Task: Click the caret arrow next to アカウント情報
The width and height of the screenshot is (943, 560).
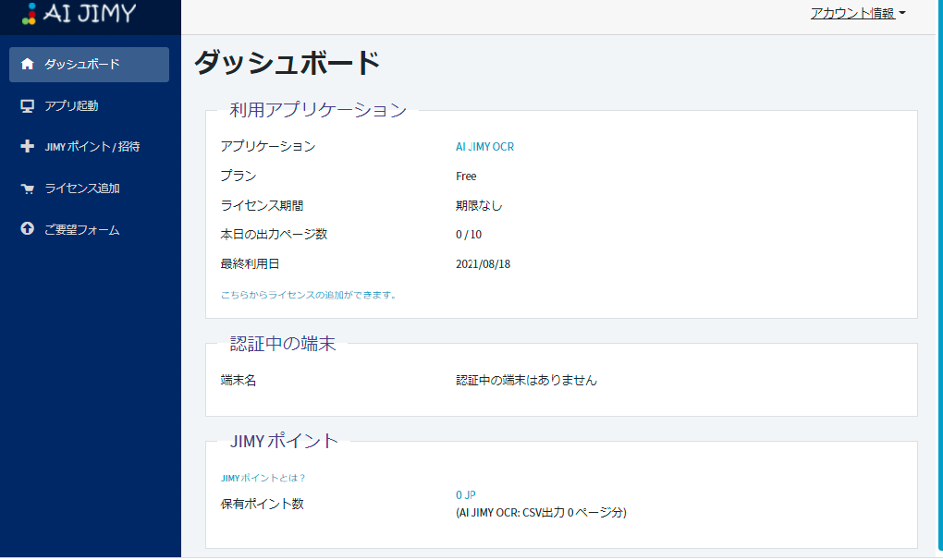Action: click(x=902, y=13)
